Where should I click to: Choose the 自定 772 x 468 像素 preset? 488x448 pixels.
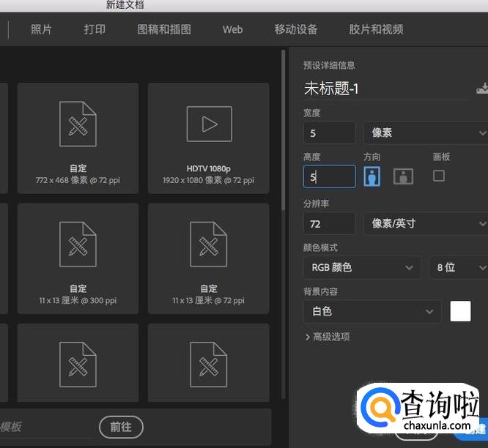(x=78, y=138)
